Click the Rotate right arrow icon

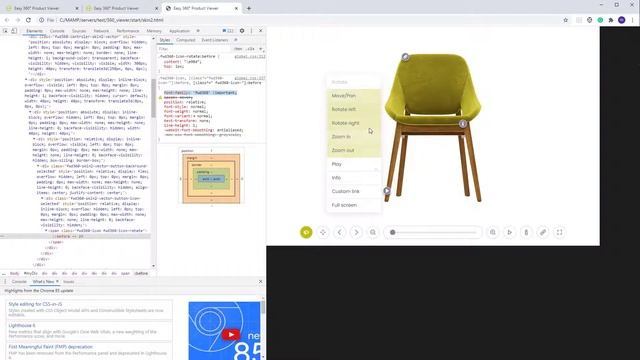point(356,232)
